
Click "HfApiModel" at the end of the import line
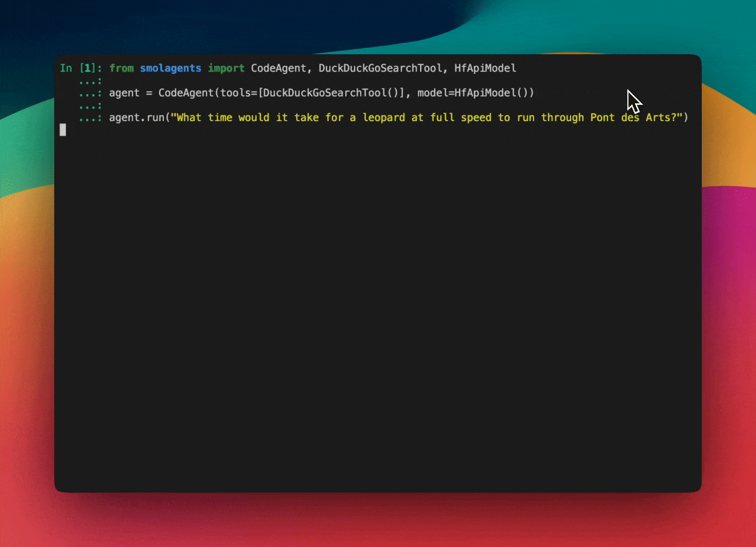point(485,68)
